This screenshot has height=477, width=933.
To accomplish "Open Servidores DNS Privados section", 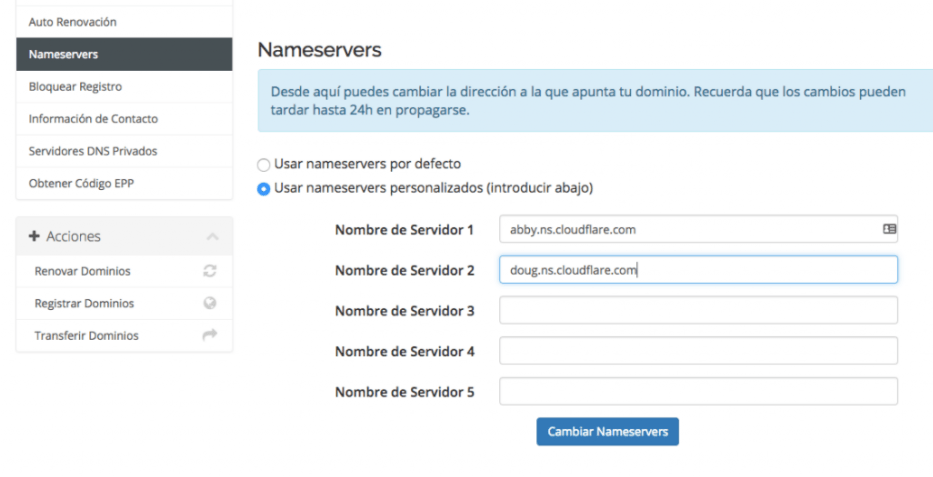I will 124,151.
